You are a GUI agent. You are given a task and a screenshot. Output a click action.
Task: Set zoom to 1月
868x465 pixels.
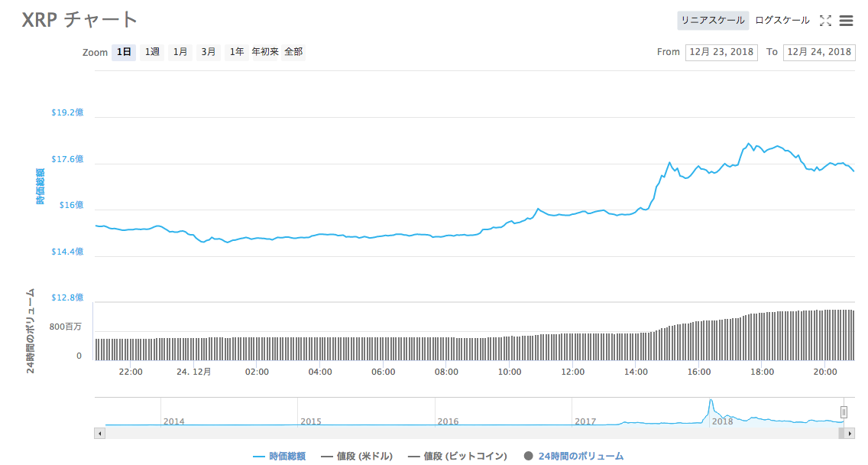click(x=180, y=52)
